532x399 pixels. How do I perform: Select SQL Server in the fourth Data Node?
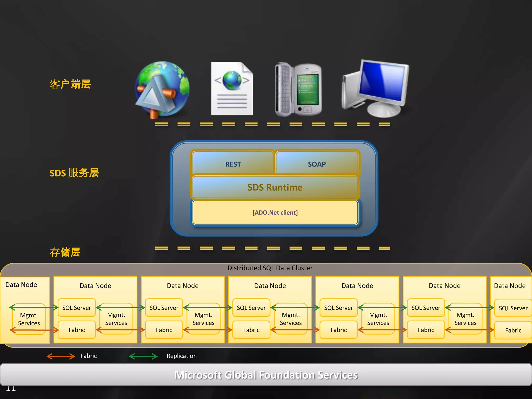coord(251,308)
